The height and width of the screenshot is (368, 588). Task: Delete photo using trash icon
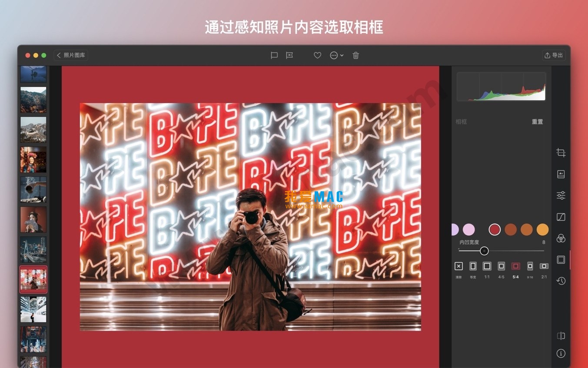pos(356,55)
